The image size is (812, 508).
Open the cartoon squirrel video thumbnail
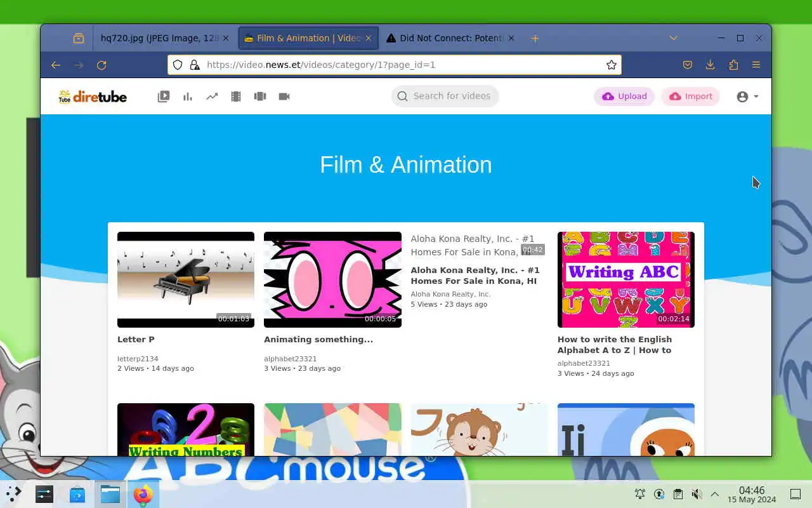pos(480,429)
